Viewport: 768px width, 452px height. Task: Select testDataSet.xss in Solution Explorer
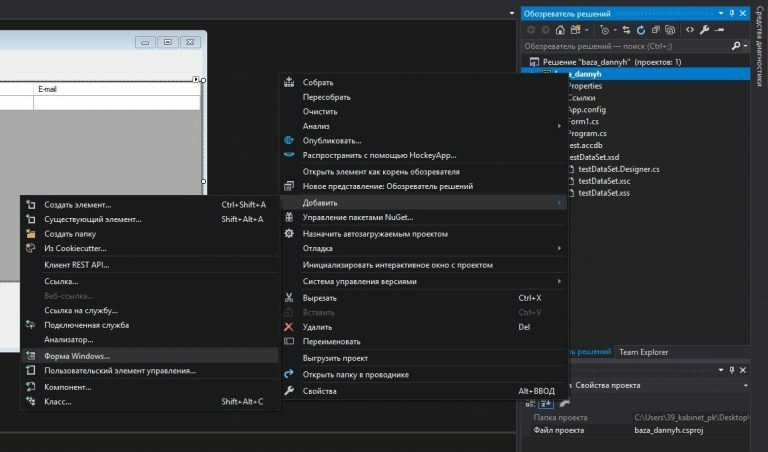tap(604, 193)
